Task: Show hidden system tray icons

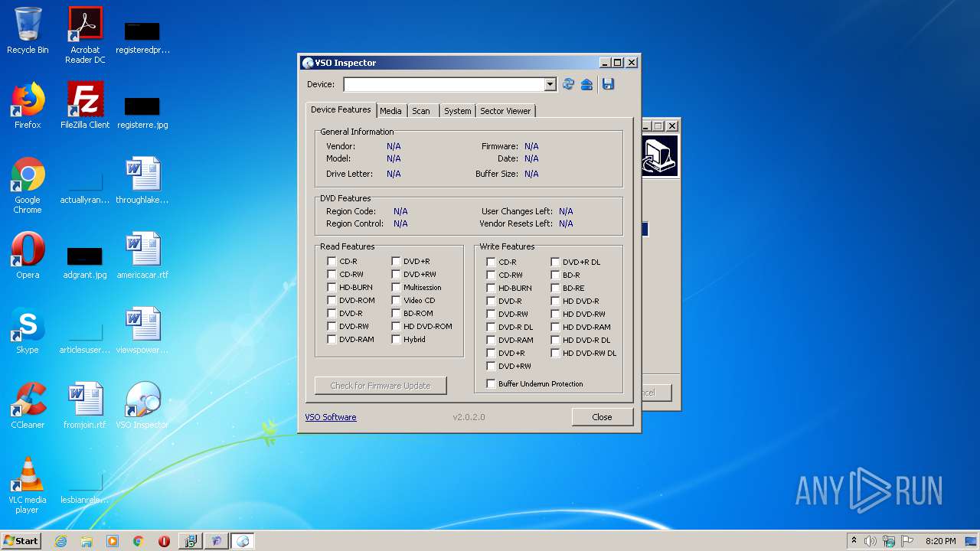Action: [854, 541]
